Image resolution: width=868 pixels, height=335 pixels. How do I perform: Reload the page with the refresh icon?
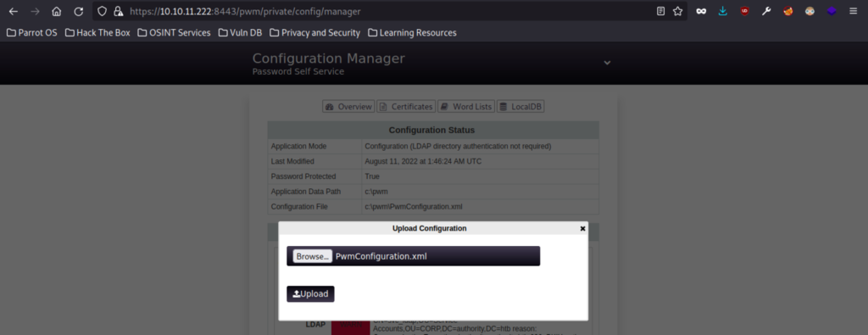[79, 11]
